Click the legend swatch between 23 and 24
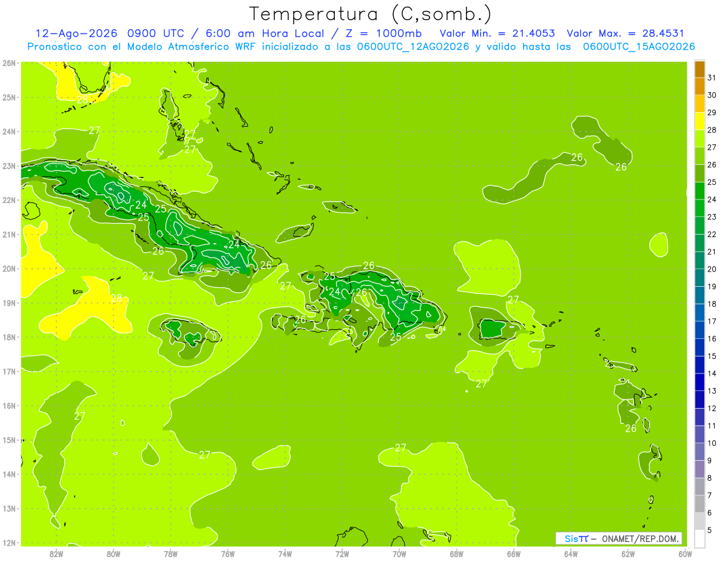728x562 pixels. [699, 208]
